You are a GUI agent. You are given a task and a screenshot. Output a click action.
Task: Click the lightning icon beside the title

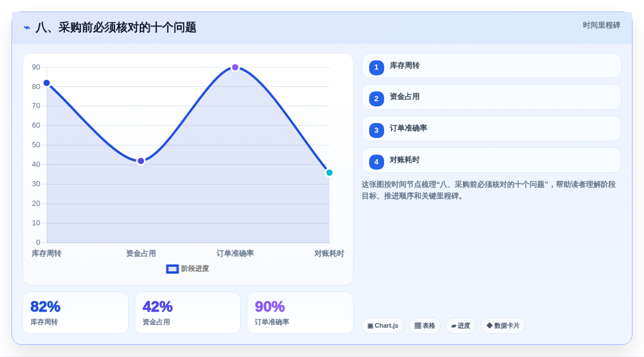(27, 28)
